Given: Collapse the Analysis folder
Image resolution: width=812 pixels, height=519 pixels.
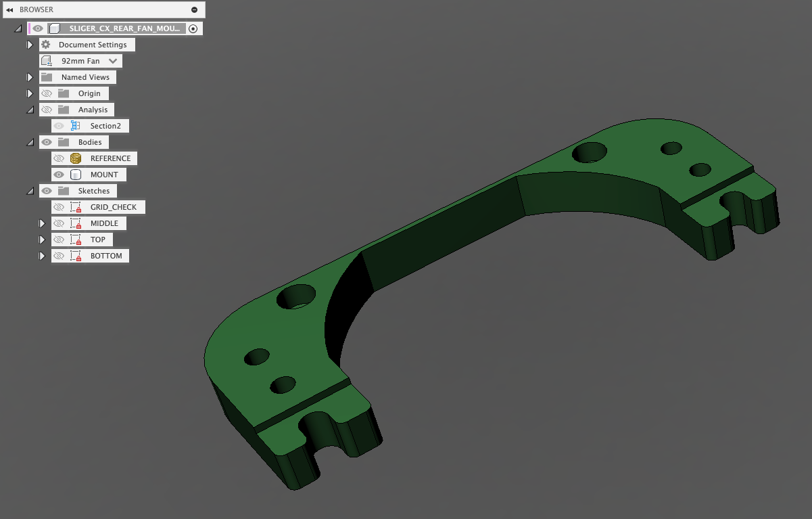Looking at the screenshot, I should click(x=30, y=110).
